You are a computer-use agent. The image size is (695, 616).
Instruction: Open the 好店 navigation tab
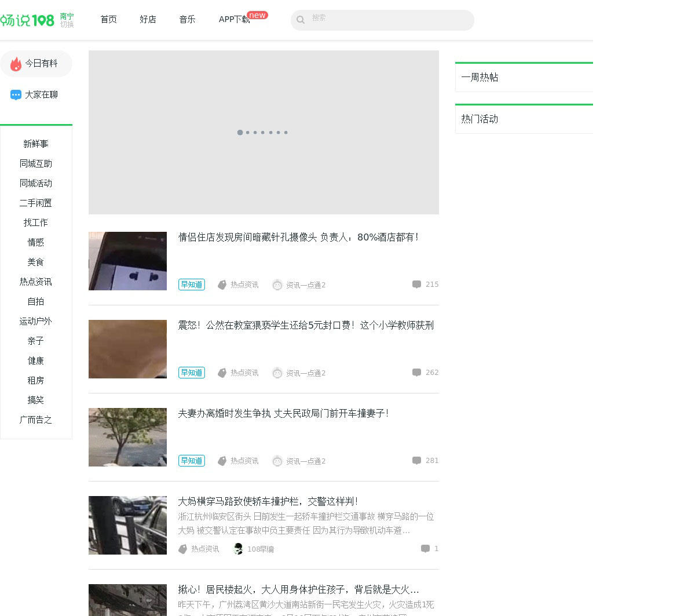click(x=148, y=20)
